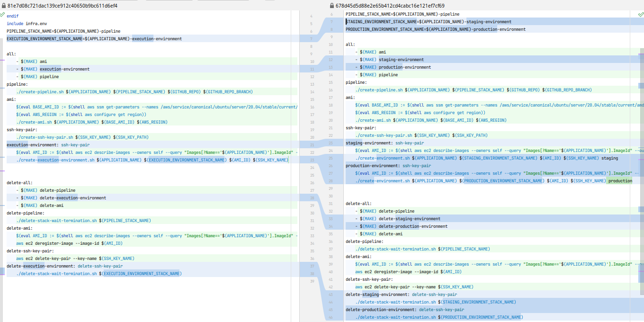
Task: Click the green inspection checkmark in right pane
Action: pyautogui.click(x=641, y=15)
